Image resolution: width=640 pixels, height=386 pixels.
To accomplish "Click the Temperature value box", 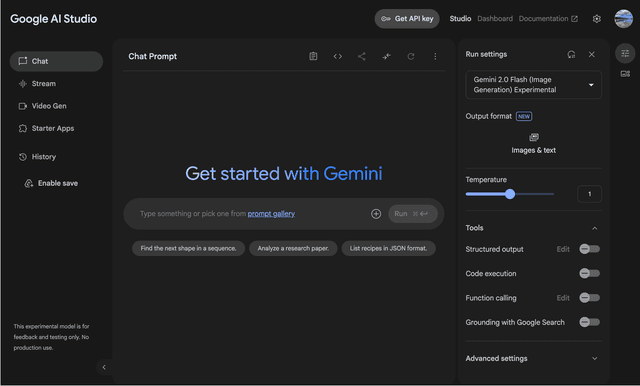I will coord(589,194).
